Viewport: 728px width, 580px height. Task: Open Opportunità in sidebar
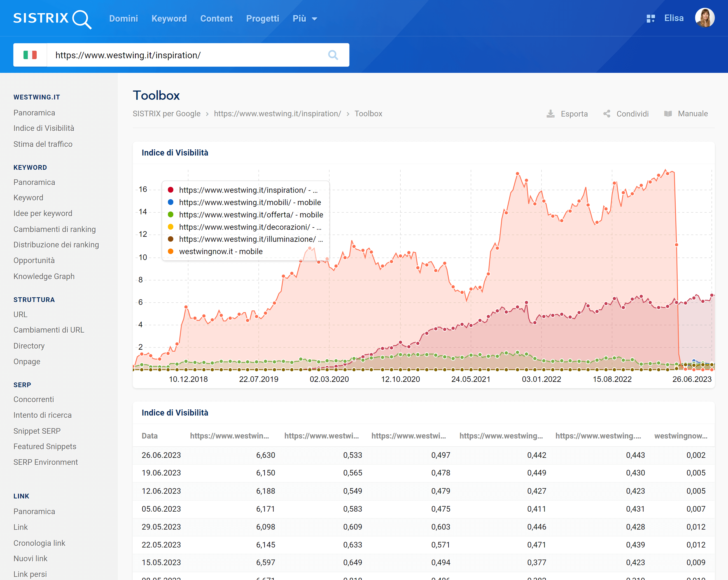tap(34, 261)
